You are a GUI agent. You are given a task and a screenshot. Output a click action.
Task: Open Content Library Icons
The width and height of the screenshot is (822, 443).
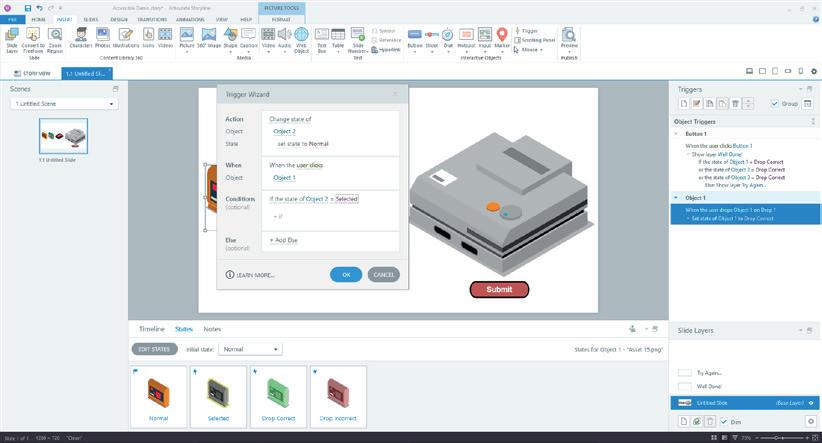[148, 38]
